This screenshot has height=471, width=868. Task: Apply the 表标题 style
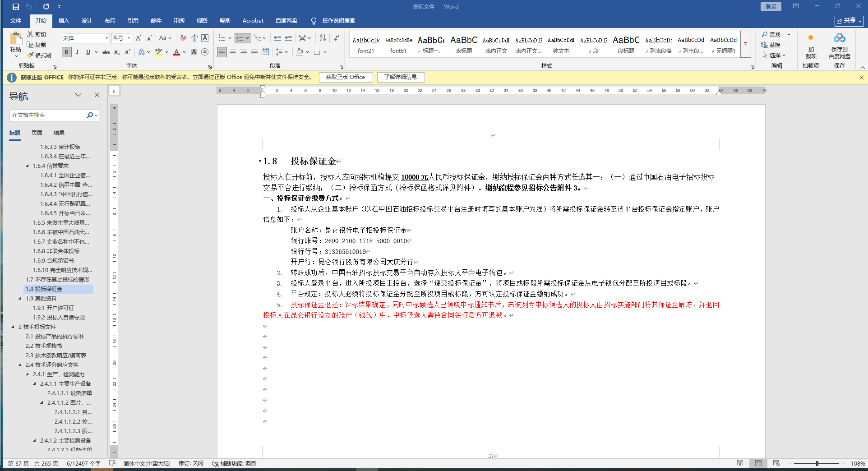click(463, 45)
